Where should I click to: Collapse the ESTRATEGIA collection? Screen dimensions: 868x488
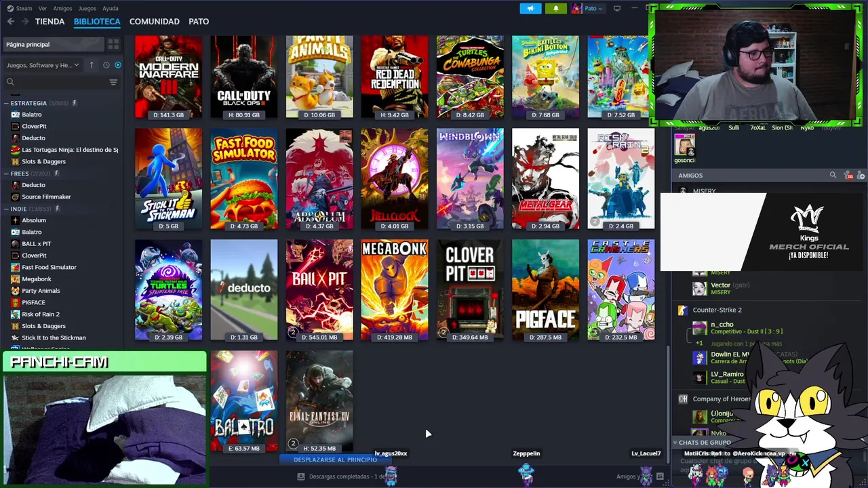click(x=6, y=103)
